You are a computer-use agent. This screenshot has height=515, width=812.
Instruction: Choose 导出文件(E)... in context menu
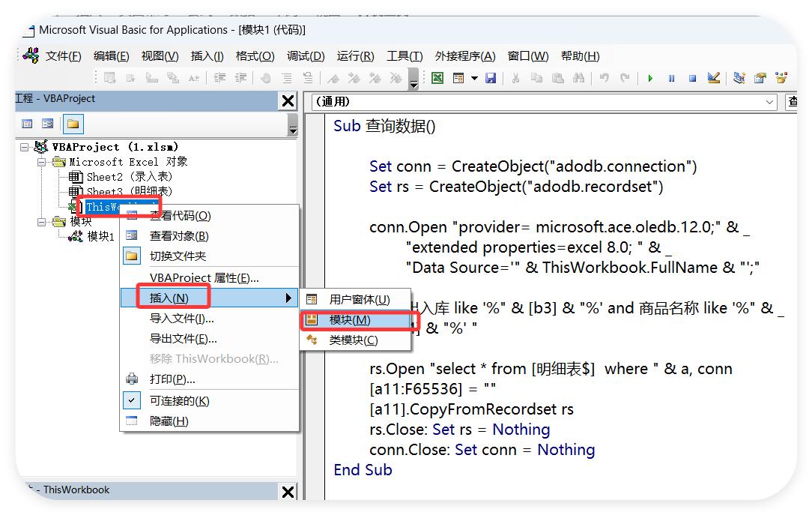point(209,339)
